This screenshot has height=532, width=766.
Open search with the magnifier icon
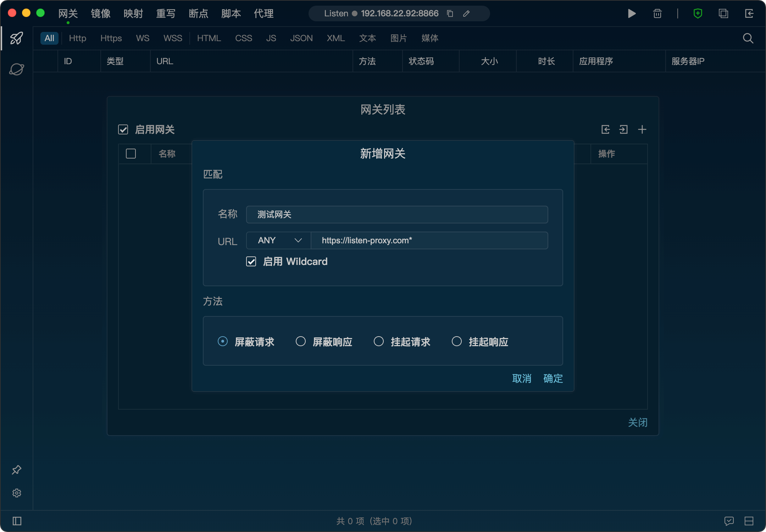[x=748, y=38]
